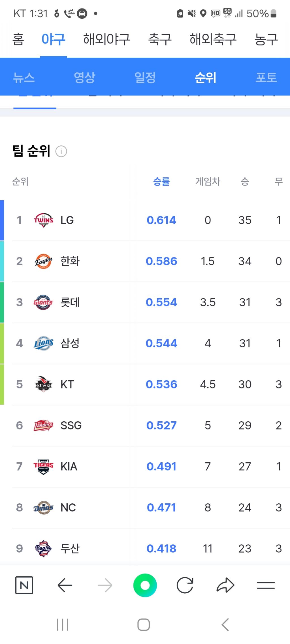The height and width of the screenshot is (644, 290).
Task: Select the 축구 tab
Action: click(x=160, y=39)
